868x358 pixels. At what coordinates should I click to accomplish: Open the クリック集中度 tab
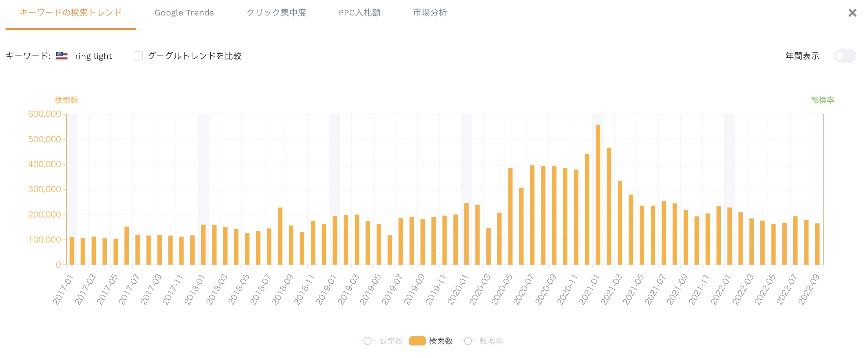pos(276,13)
